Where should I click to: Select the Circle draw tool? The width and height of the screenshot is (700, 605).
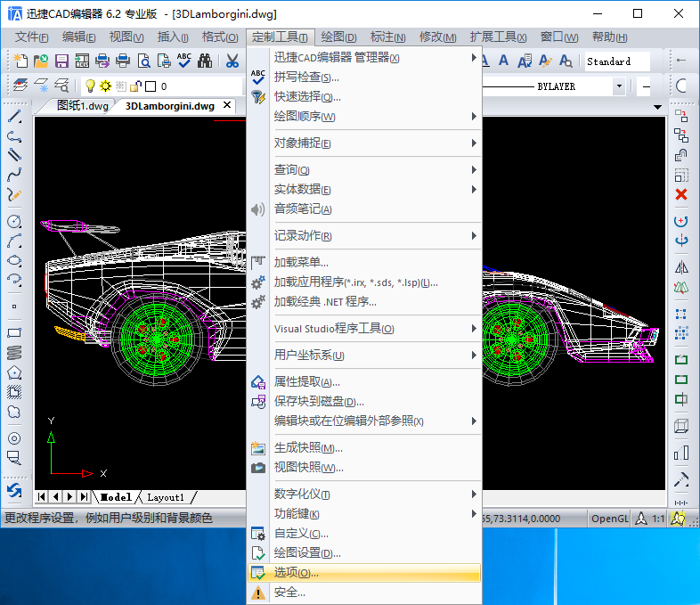click(14, 222)
